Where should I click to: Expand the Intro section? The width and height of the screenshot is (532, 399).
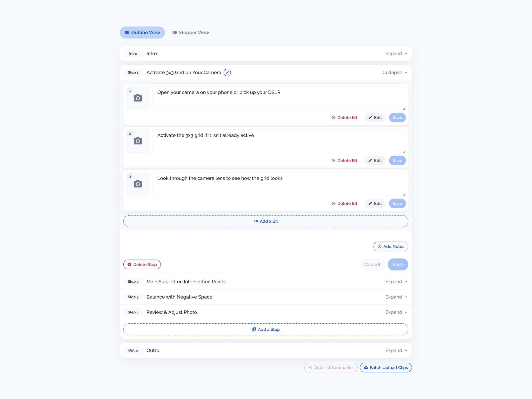pyautogui.click(x=395, y=54)
